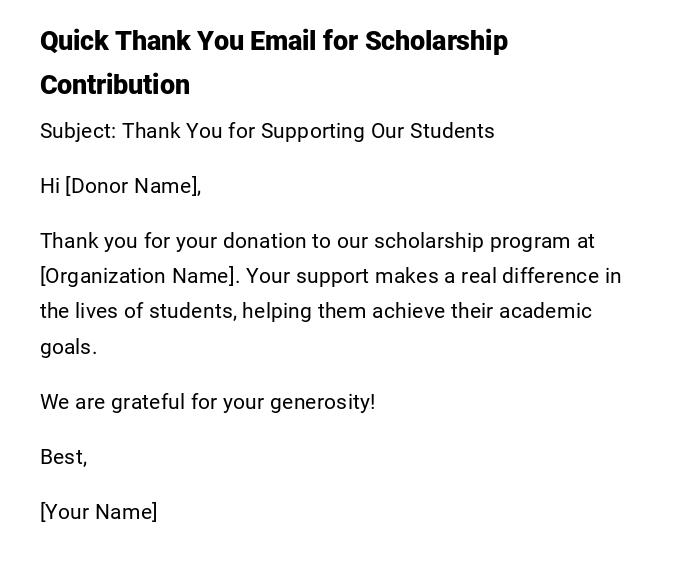Click the word "Scholarship" in the title
700x574 pixels.
pyautogui.click(x=436, y=41)
